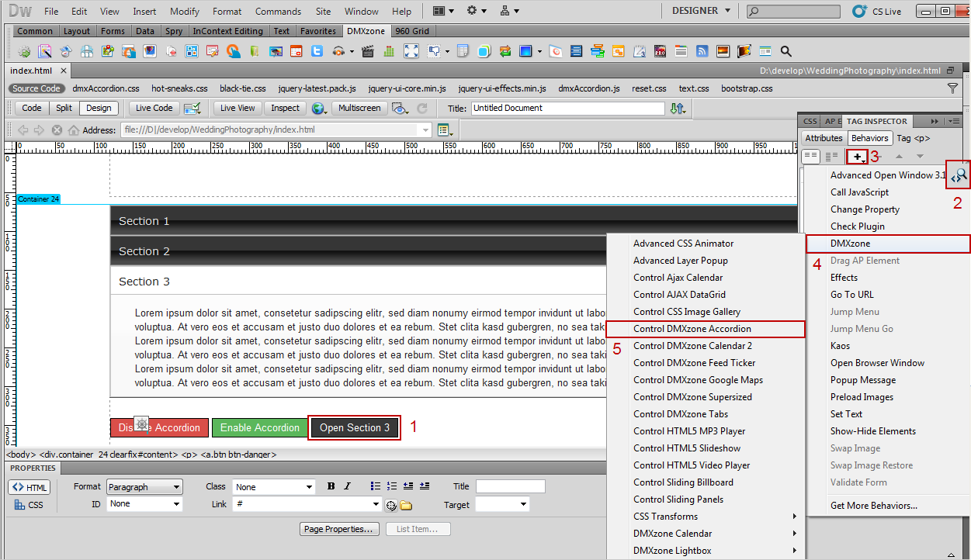Viewport: 971px width, 560px height.
Task: Select the Spry insert tab
Action: [174, 31]
